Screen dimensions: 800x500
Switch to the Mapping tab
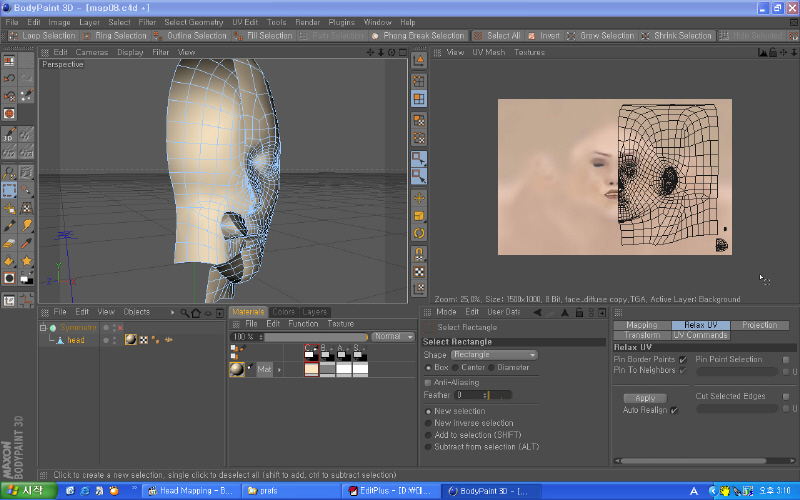642,325
